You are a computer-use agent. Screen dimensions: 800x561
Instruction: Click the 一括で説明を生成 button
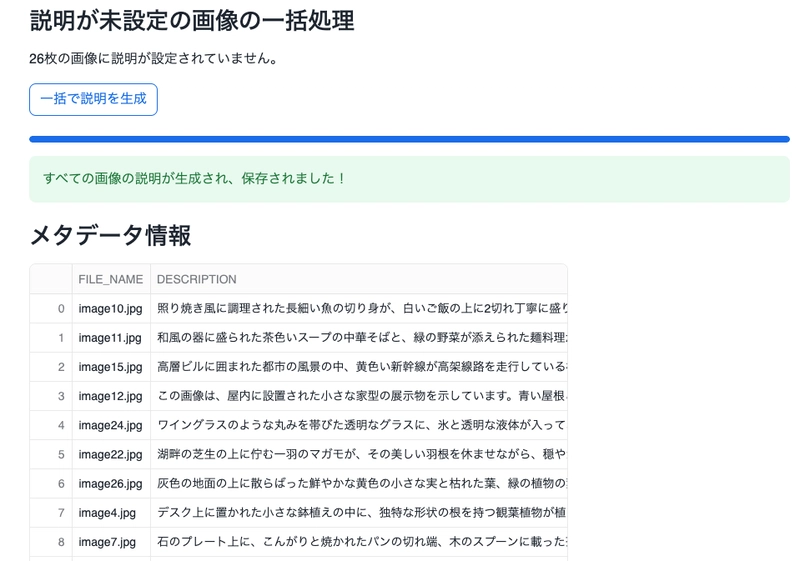93,99
